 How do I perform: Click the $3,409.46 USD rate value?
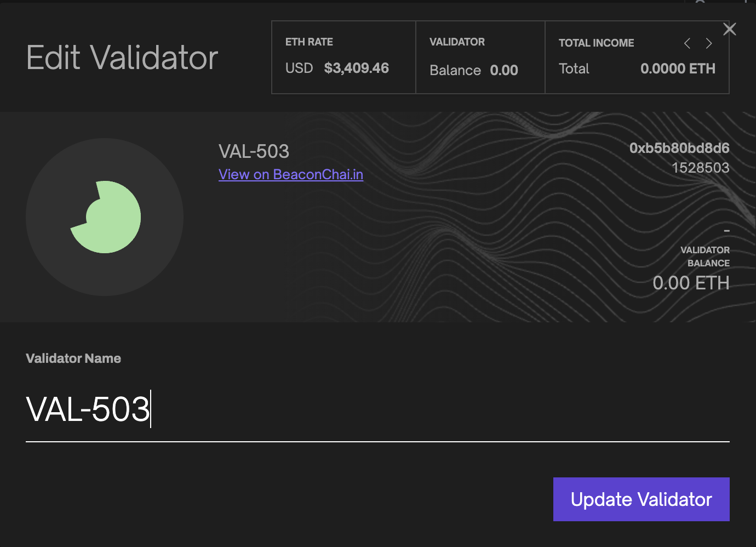pos(357,69)
